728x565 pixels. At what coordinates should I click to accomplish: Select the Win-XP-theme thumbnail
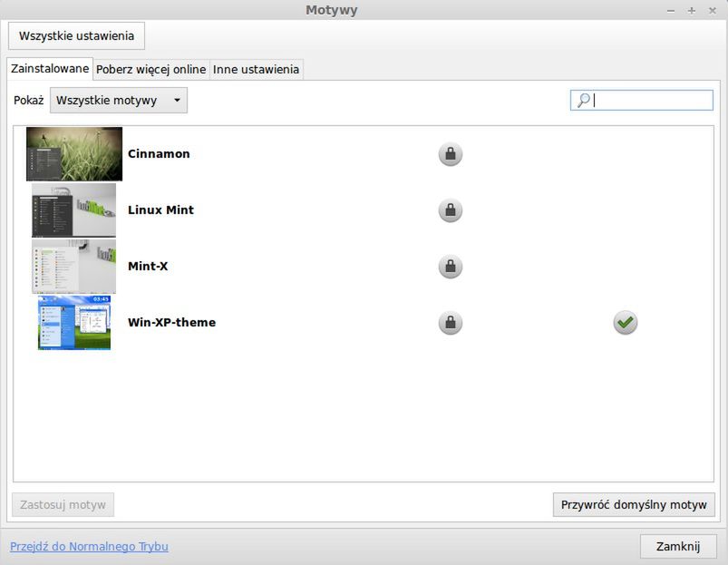74,322
